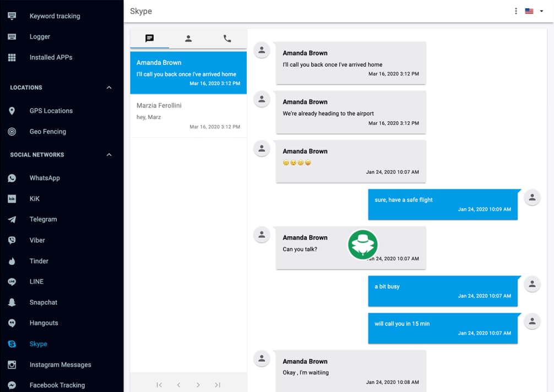Image resolution: width=554 pixels, height=392 pixels.
Task: Jump to the last page of chats
Action: pyautogui.click(x=217, y=385)
